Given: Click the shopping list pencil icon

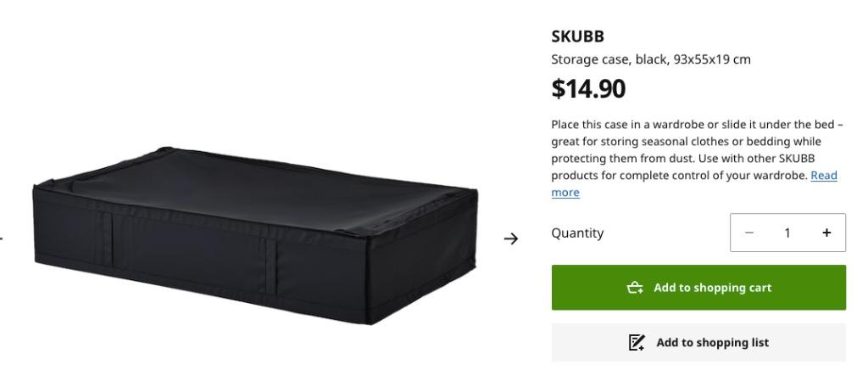Looking at the screenshot, I should tap(636, 343).
